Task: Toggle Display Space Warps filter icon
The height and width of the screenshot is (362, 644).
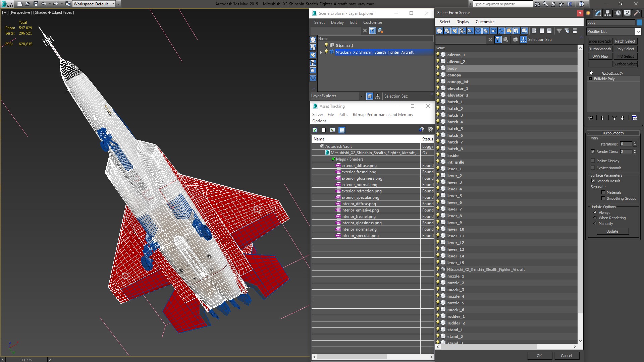Action: (x=478, y=31)
